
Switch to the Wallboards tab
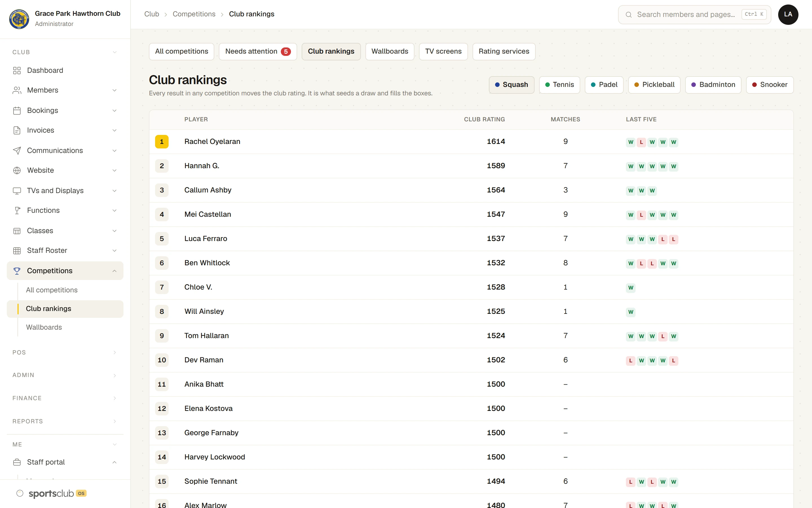390,51
